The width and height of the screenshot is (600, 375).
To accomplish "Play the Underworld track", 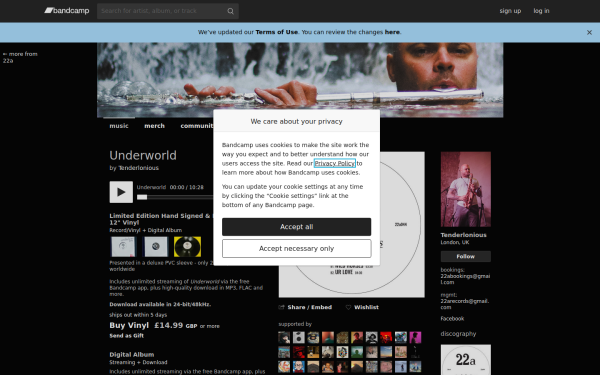I will (x=121, y=192).
